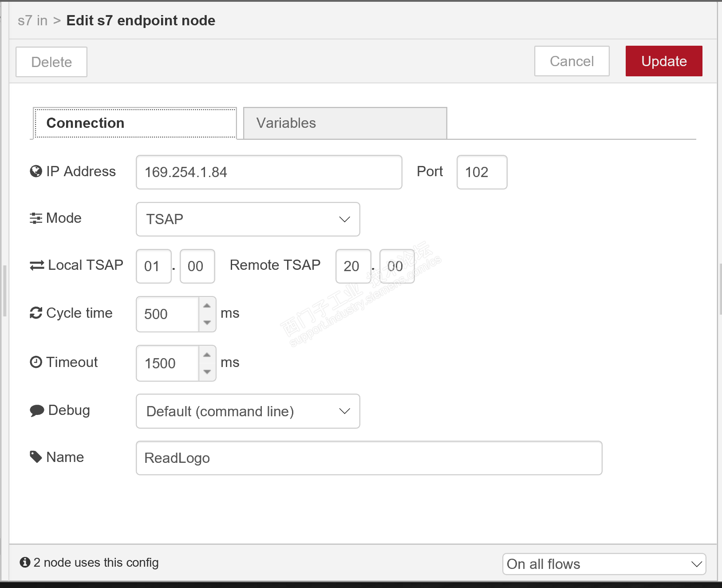Open the 'On all flows' scope dropdown
The width and height of the screenshot is (722, 588).
click(604, 564)
